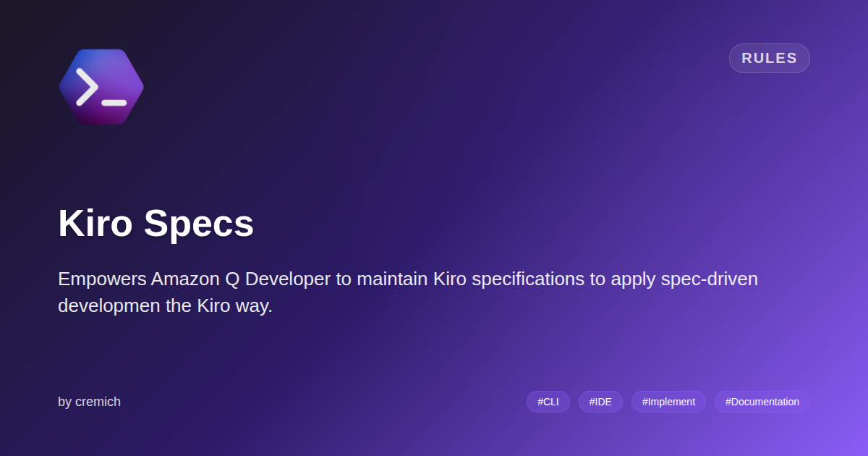Click the word "Specs" in the heading
The width and height of the screenshot is (868, 456).
pyautogui.click(x=199, y=224)
